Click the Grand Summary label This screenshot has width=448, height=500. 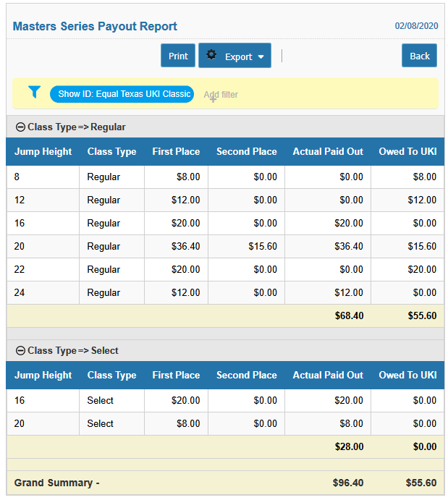56,483
